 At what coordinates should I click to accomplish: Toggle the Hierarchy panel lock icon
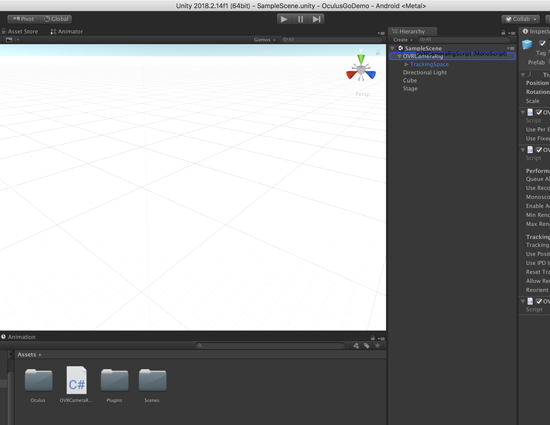(503, 33)
